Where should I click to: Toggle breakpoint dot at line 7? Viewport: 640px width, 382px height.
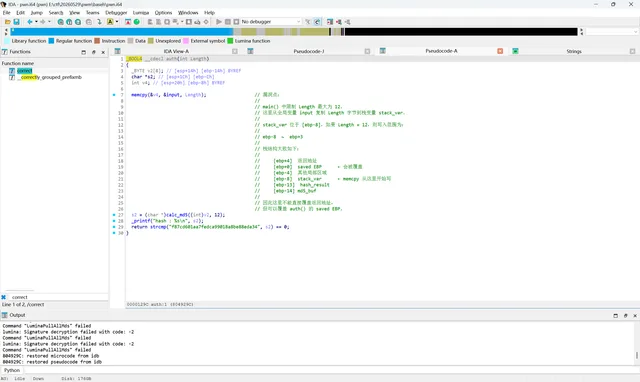click(x=114, y=95)
